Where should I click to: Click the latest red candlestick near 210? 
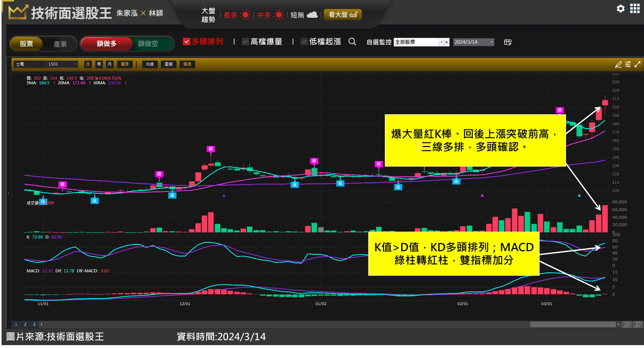605,103
